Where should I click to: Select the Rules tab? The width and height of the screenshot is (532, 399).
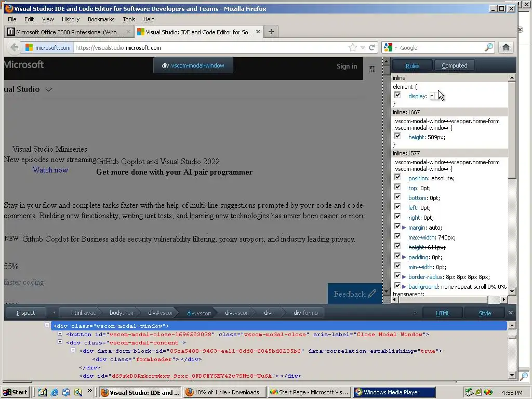(412, 65)
